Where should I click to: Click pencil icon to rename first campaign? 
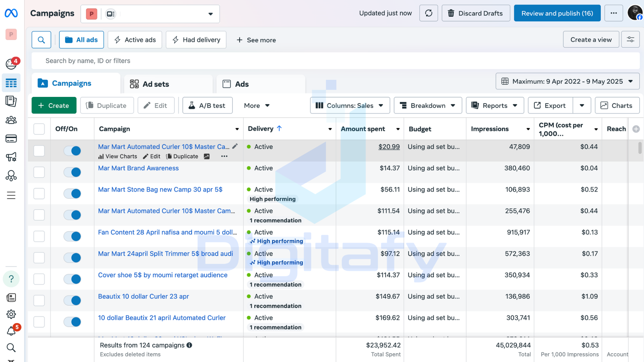pos(235,146)
